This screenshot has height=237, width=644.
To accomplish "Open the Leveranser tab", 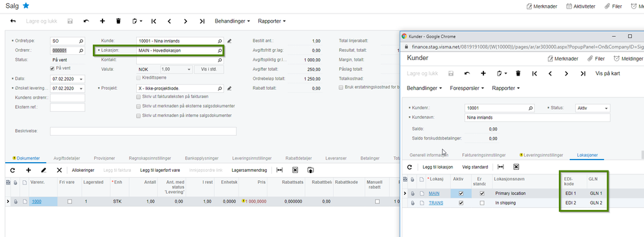I will [x=337, y=158].
